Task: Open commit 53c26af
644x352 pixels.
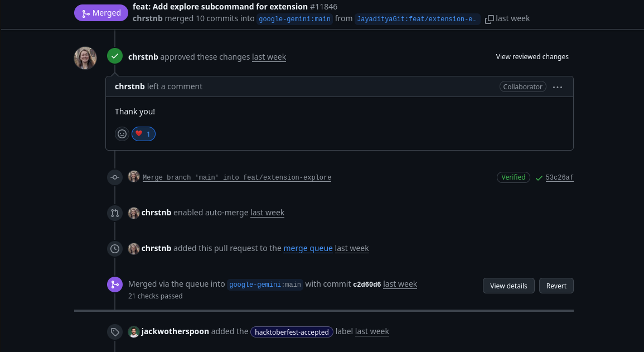Action: (x=559, y=178)
